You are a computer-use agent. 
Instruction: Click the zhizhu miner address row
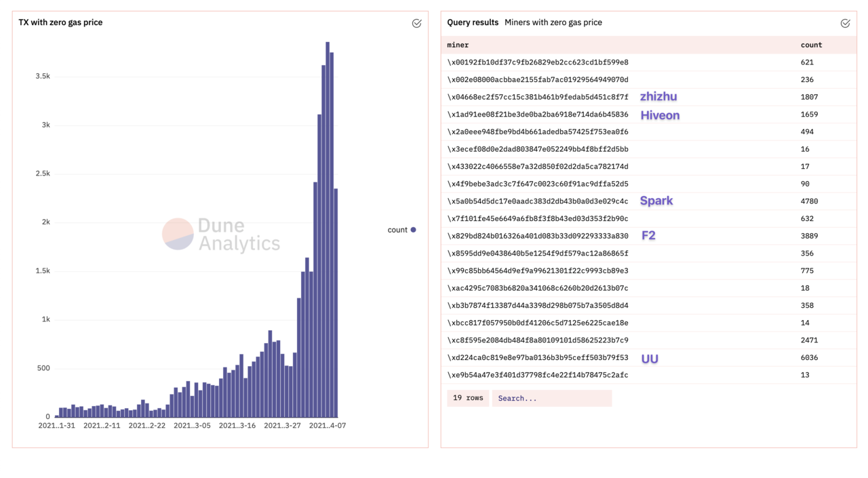537,97
